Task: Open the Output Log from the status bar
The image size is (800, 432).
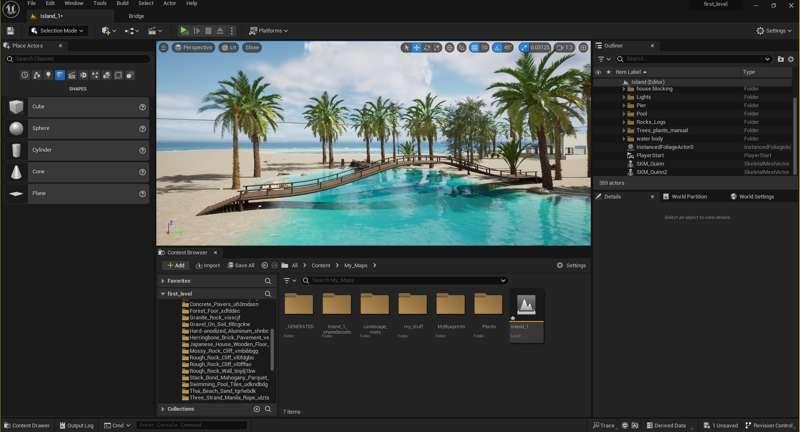Action: (x=77, y=425)
